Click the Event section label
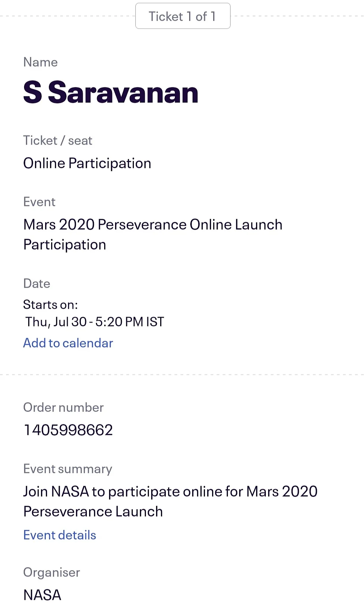 coord(39,202)
